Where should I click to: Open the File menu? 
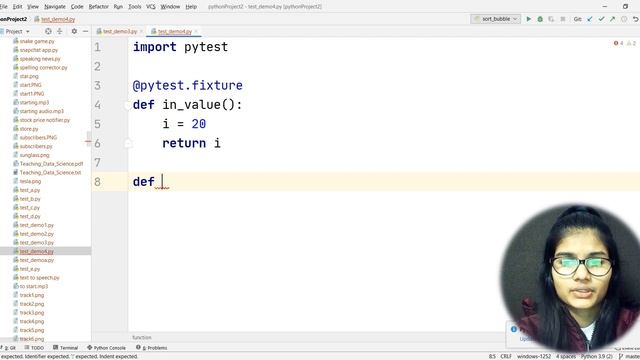[x=4, y=7]
